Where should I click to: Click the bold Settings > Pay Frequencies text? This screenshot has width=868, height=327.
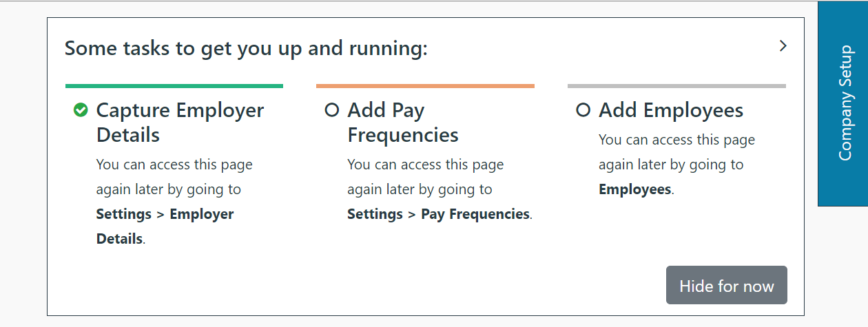point(438,214)
